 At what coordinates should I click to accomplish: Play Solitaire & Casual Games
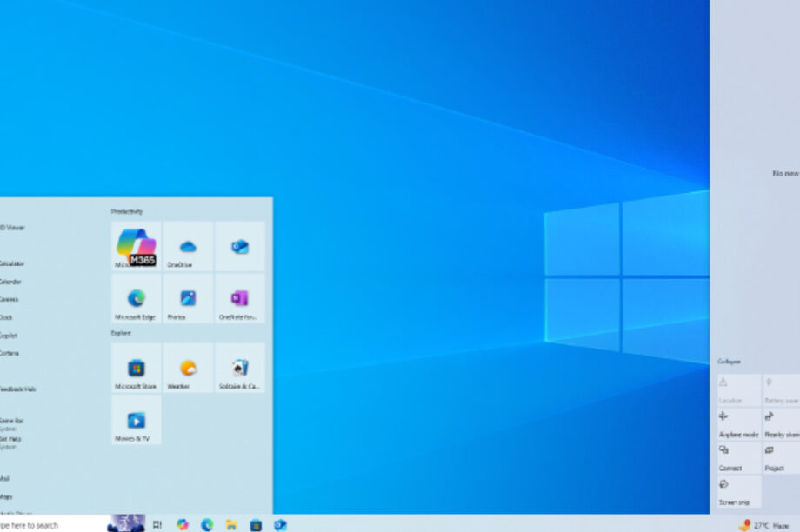pyautogui.click(x=238, y=368)
